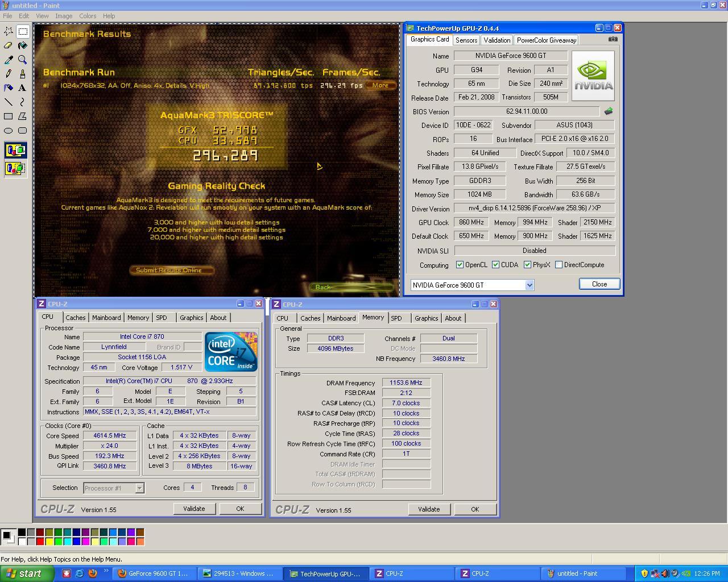The image size is (728, 582).
Task: Select the Rectangle shape tool
Action: pos(9,117)
